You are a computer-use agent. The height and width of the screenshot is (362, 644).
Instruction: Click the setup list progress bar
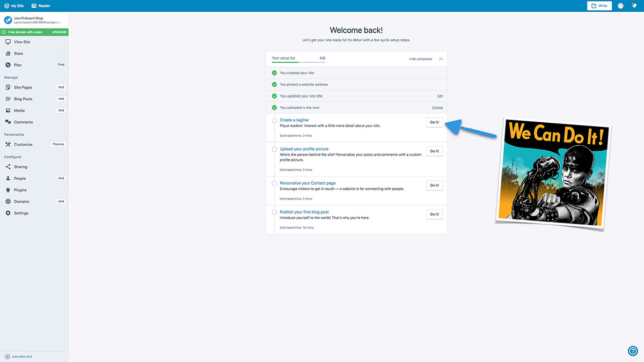point(298,63)
